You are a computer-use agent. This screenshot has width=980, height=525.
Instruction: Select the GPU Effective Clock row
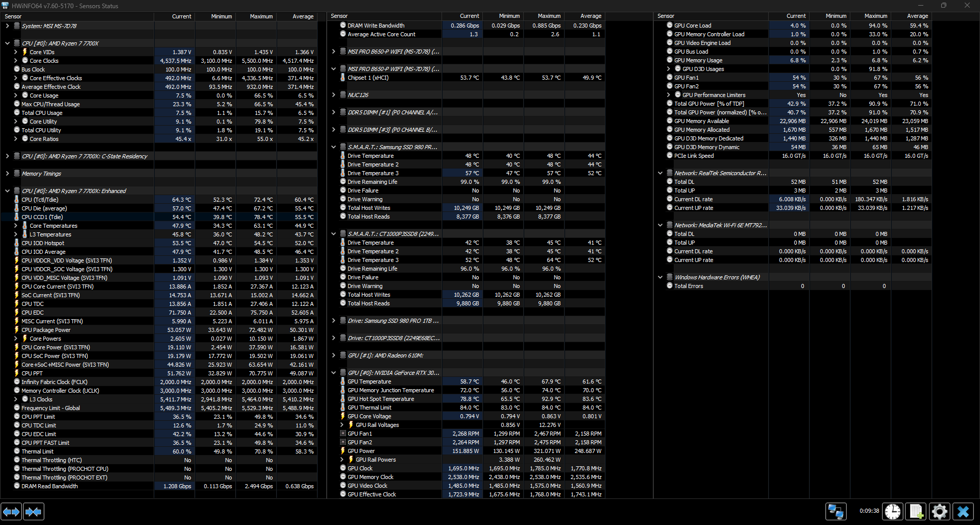coord(466,494)
